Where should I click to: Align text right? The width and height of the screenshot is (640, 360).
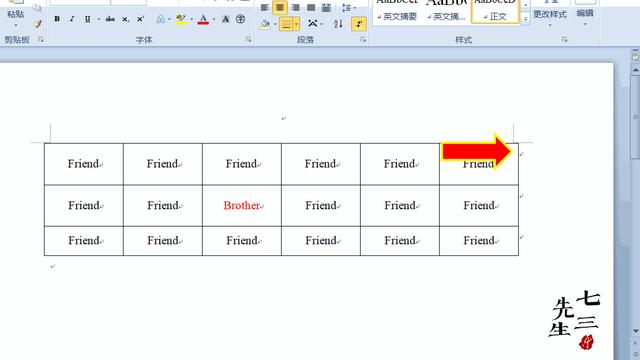click(296, 7)
